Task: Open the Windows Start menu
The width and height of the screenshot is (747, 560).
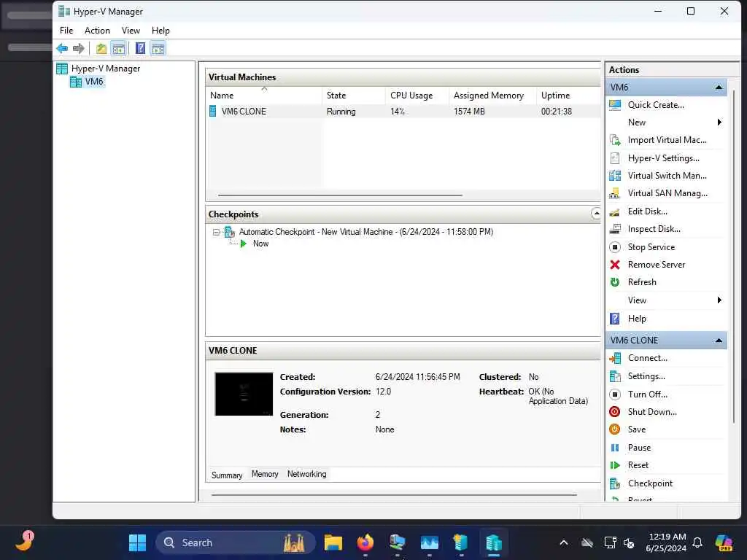Action: pyautogui.click(x=137, y=542)
